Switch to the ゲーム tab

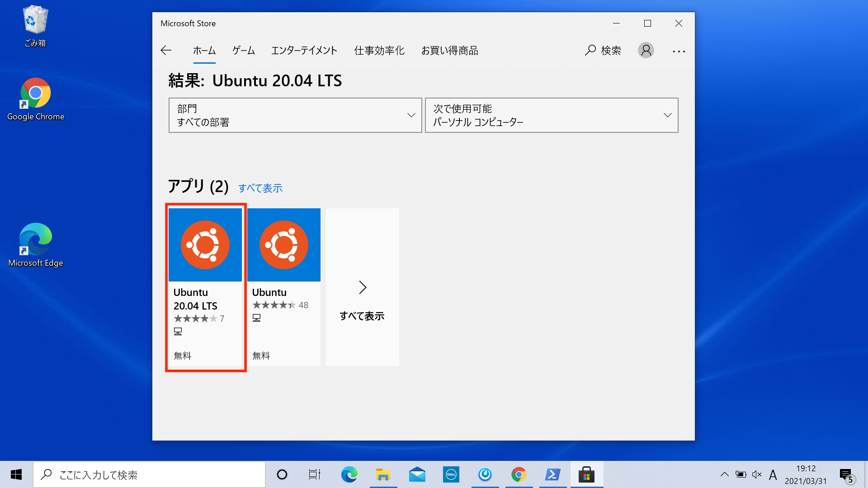click(244, 50)
